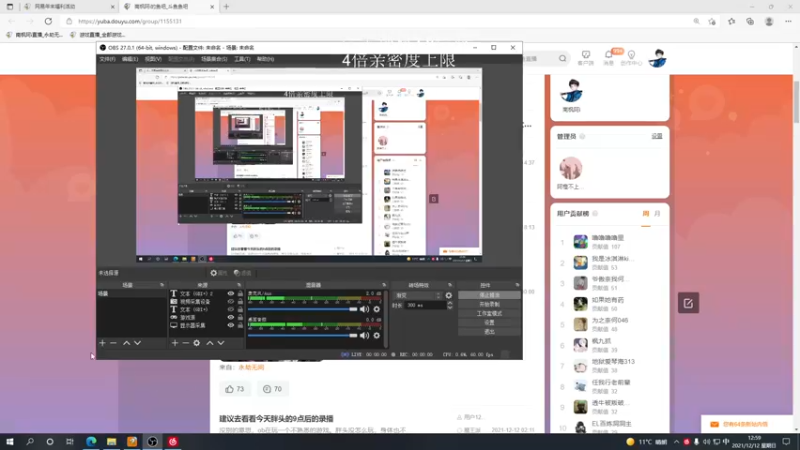Toggle visibility of the game capture source
The image size is (800, 450).
(x=231, y=317)
